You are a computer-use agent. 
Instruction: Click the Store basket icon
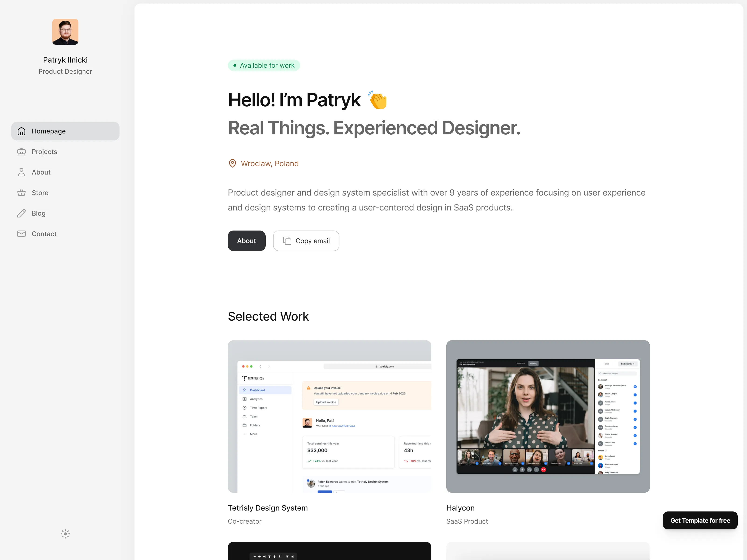tap(22, 193)
